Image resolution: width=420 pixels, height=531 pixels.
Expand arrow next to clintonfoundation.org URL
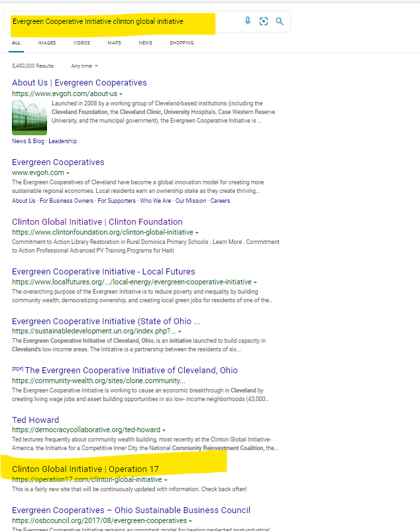(x=197, y=233)
